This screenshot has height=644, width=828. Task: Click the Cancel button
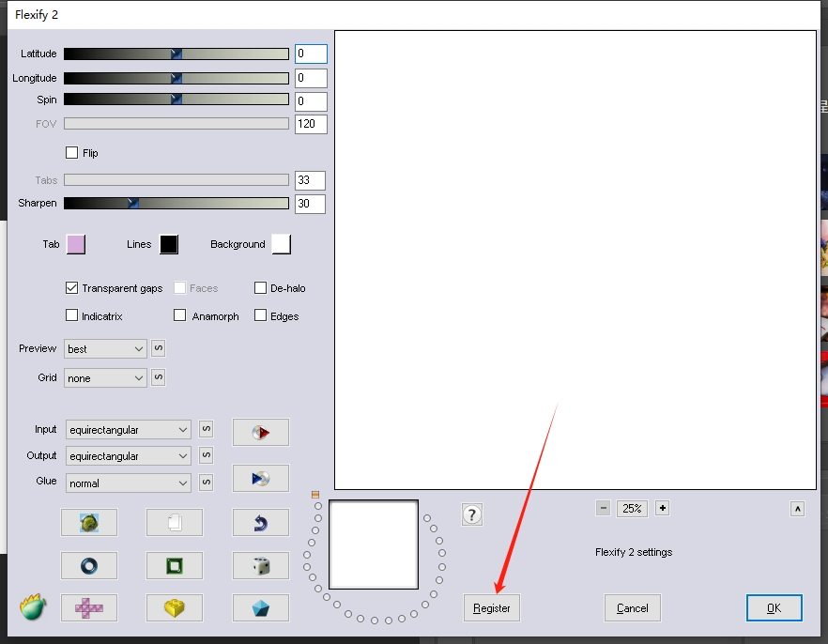[x=633, y=608]
